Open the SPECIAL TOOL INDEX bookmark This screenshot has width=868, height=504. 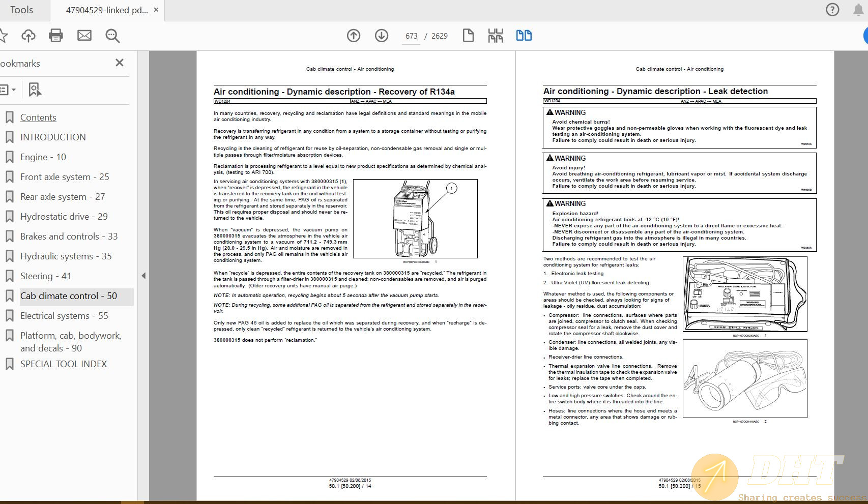(x=64, y=364)
